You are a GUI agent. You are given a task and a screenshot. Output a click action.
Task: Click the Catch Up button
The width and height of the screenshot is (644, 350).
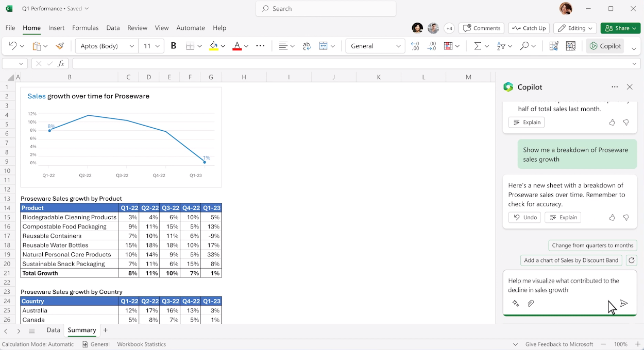[529, 28]
